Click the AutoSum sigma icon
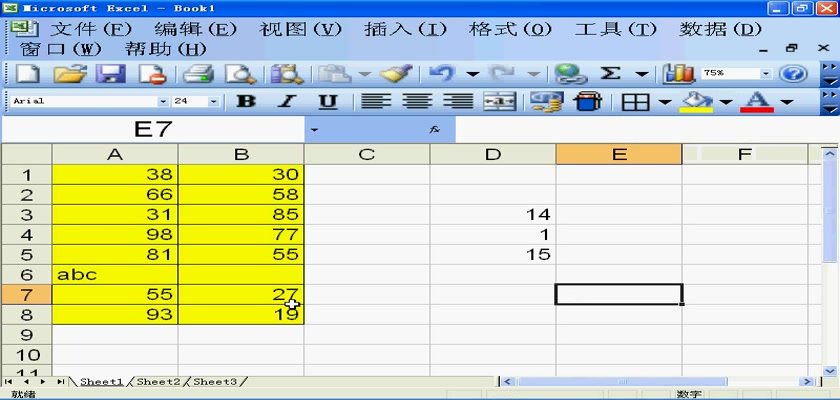 click(610, 74)
